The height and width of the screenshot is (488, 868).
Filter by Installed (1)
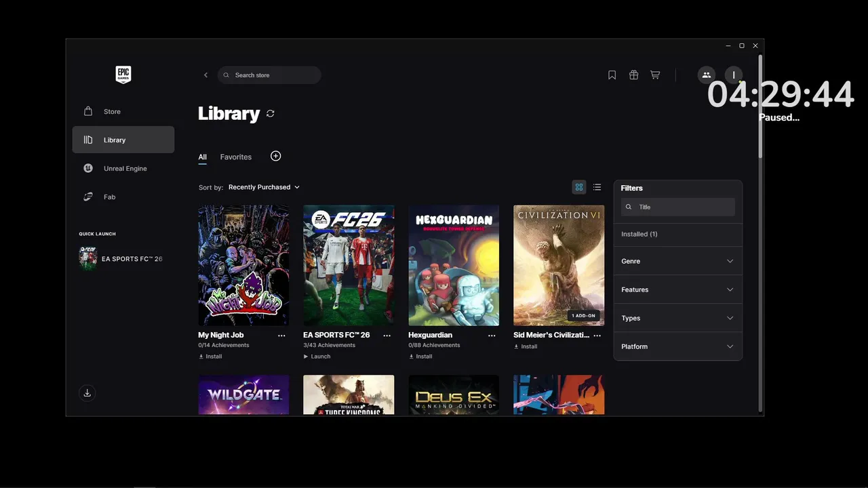click(639, 234)
